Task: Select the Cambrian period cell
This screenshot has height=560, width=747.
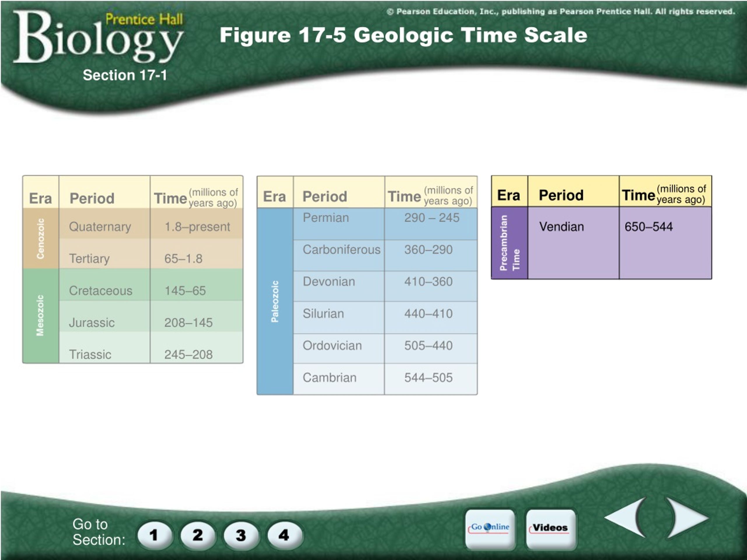Action: pos(339,379)
